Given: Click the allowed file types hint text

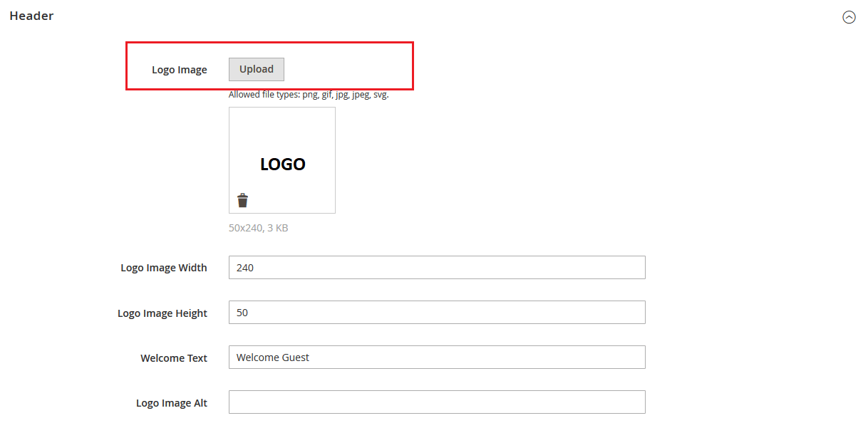Looking at the screenshot, I should [x=308, y=94].
